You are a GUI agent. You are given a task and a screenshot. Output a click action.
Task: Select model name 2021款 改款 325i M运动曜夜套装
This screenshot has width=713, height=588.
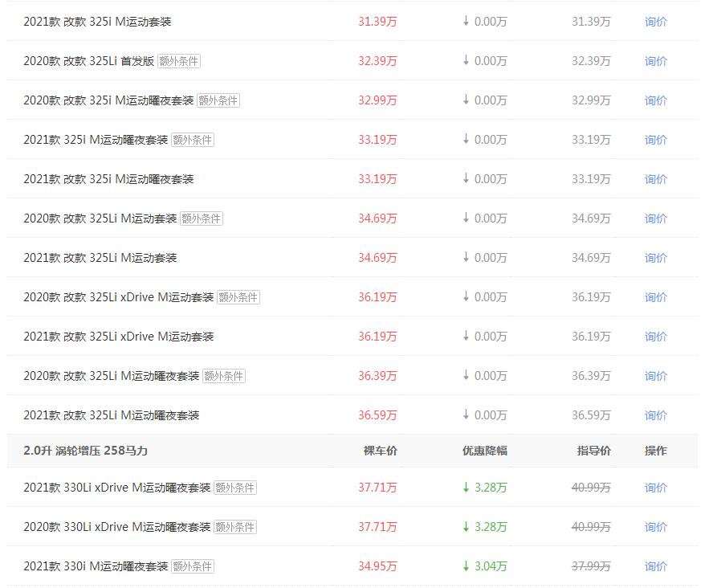108,179
